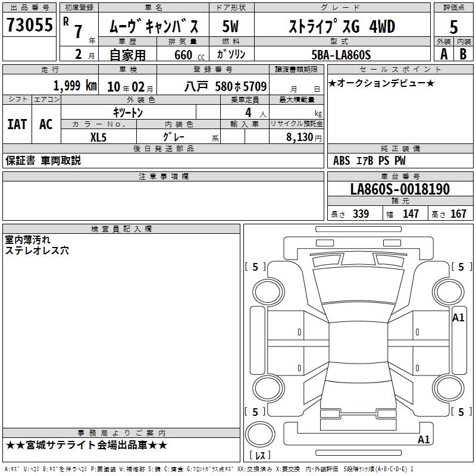This screenshot has height=476, width=476.
Task: Click the model code 5BA-LA860S
Action: [341, 55]
